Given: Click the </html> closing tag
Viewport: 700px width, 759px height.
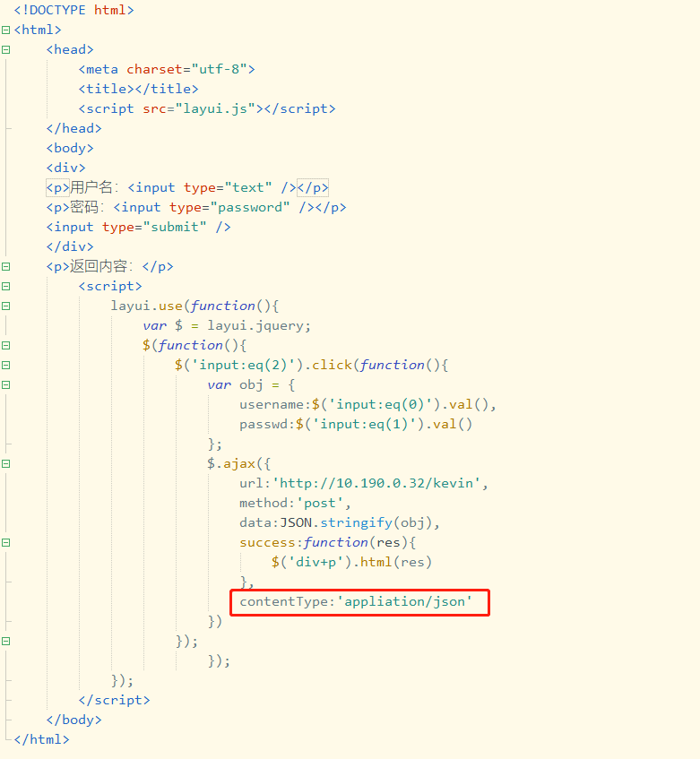Looking at the screenshot, I should click(x=41, y=739).
